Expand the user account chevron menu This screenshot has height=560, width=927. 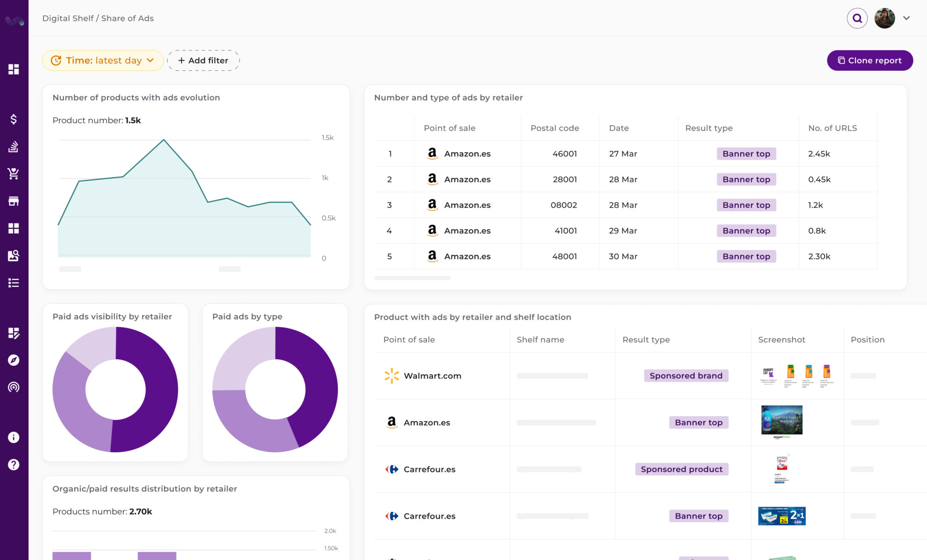point(906,18)
